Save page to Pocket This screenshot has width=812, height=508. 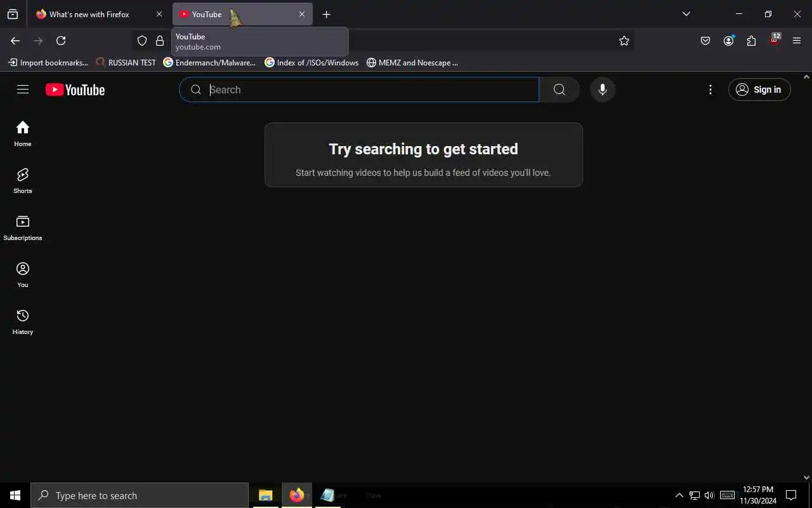(705, 41)
